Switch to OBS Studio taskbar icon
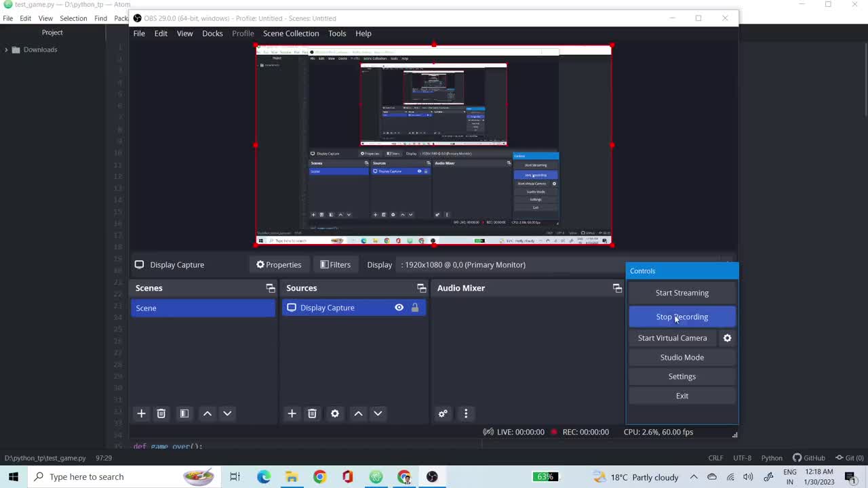Viewport: 868px width, 488px height. click(x=432, y=476)
